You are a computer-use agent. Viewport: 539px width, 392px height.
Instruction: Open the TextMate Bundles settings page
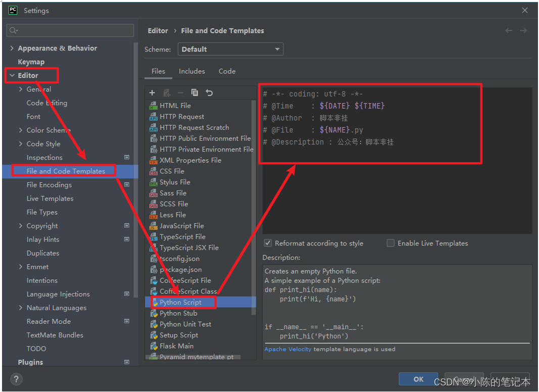pos(55,335)
